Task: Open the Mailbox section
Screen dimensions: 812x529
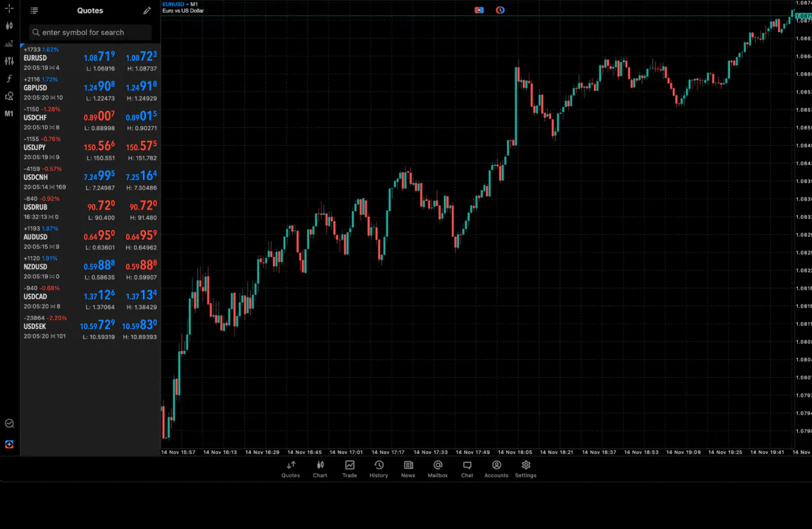Action: [x=438, y=469]
